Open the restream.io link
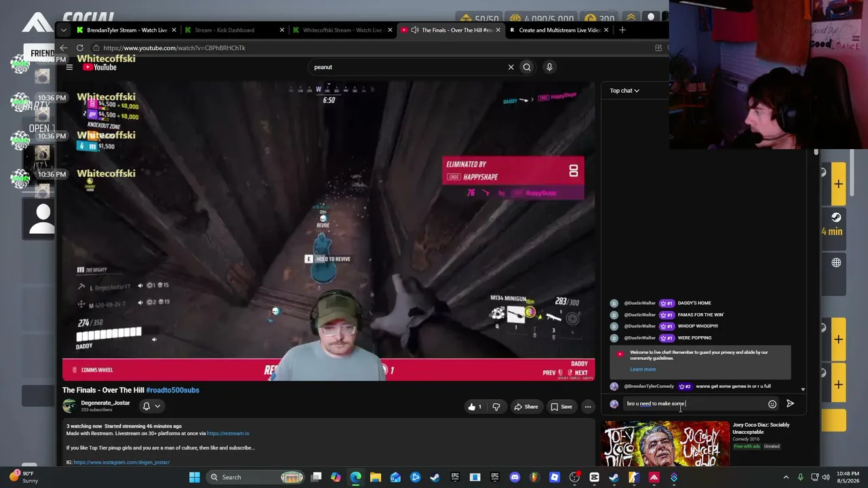 228,434
